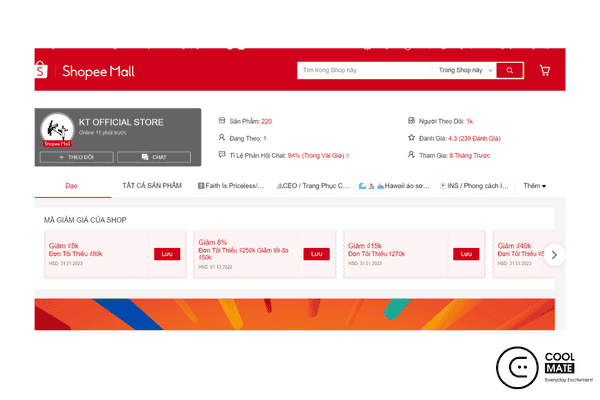
Task: Click the chat response rate icon
Action: [222, 155]
